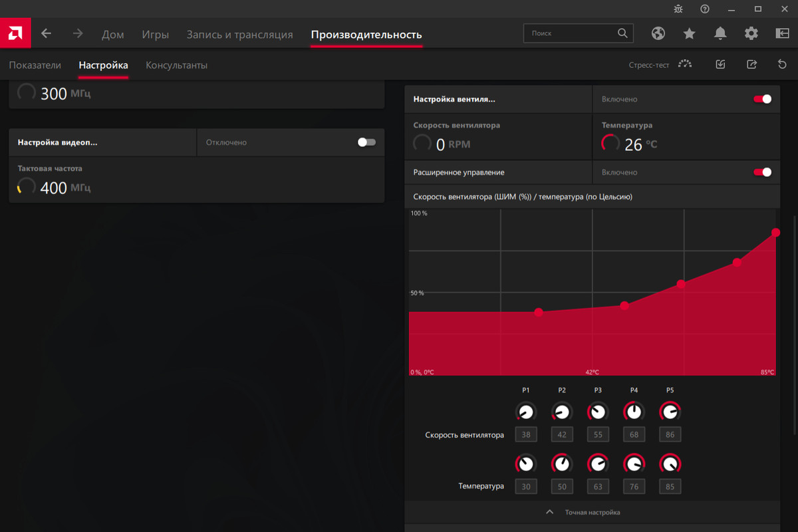Viewport: 798px width, 532px height.
Task: Edit fan speed field showing 68
Action: coord(634,435)
